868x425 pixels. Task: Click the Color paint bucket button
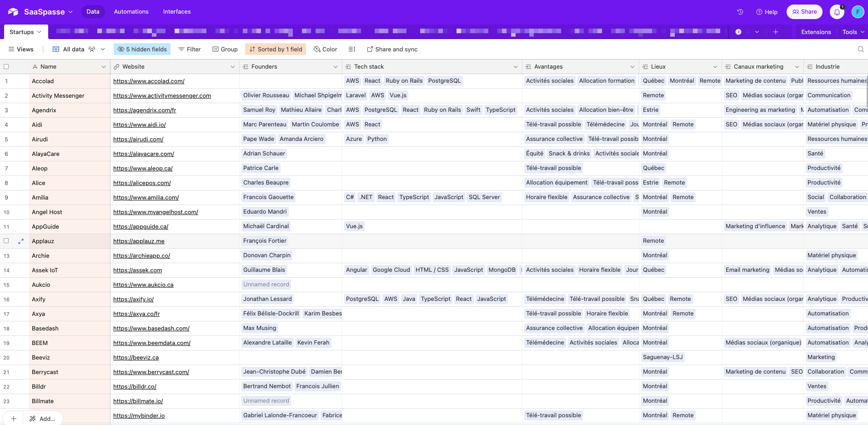click(x=325, y=49)
